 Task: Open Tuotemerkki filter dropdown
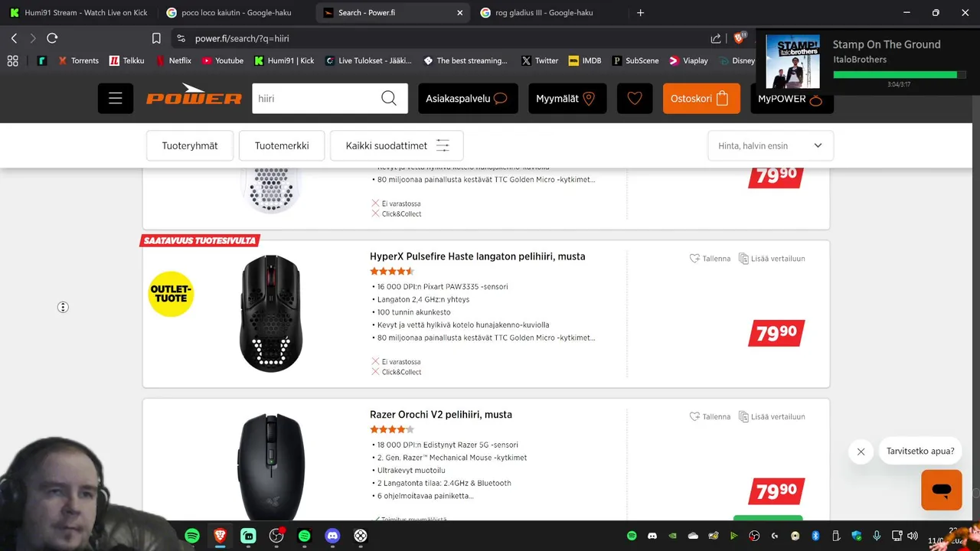tap(282, 145)
